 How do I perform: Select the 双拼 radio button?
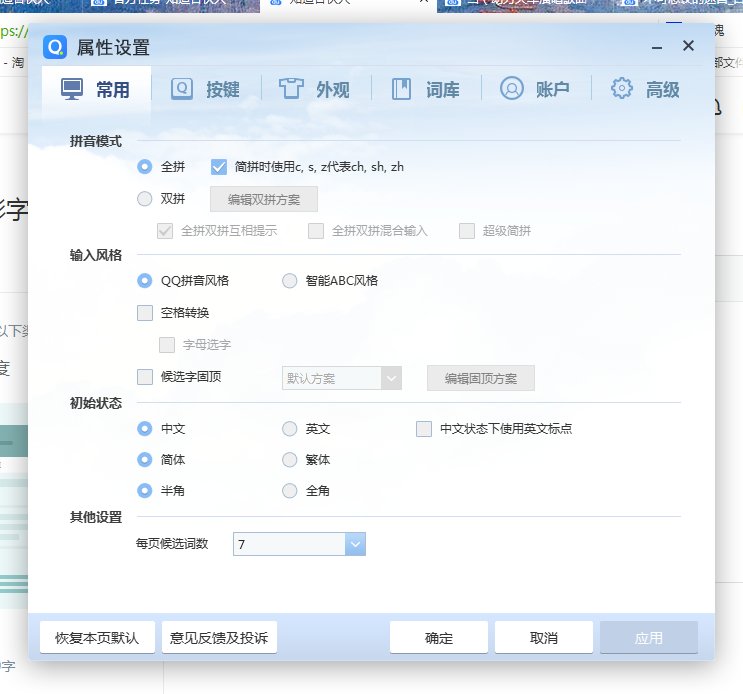[x=145, y=198]
